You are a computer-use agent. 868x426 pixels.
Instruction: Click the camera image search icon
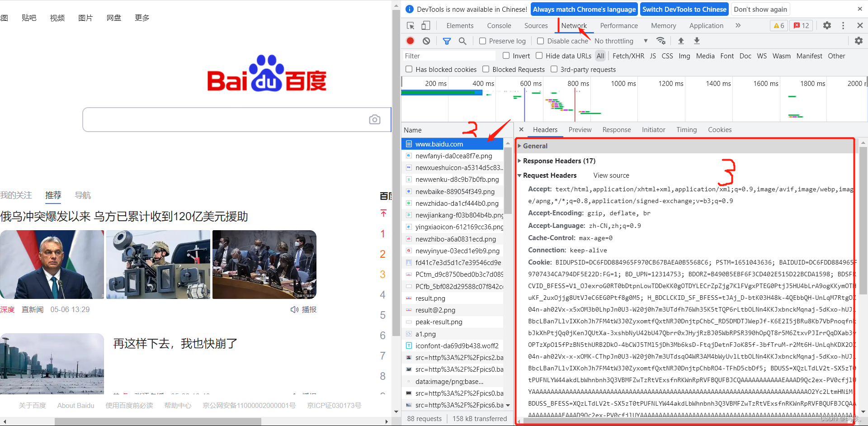pos(374,119)
